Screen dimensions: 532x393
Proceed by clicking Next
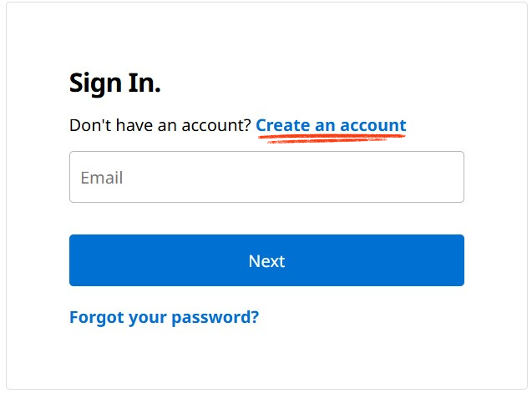(x=266, y=260)
